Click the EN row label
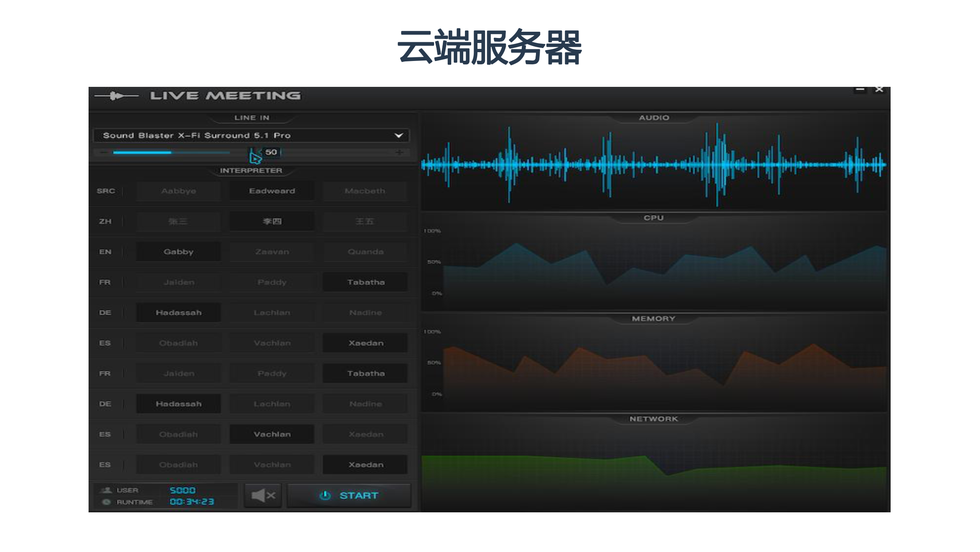 coord(105,252)
